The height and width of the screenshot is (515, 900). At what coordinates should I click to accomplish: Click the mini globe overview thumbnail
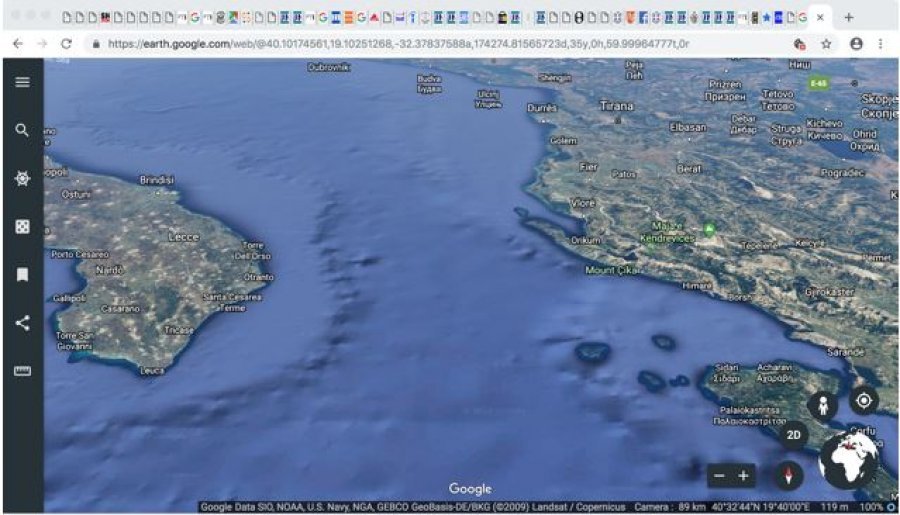pos(849,461)
